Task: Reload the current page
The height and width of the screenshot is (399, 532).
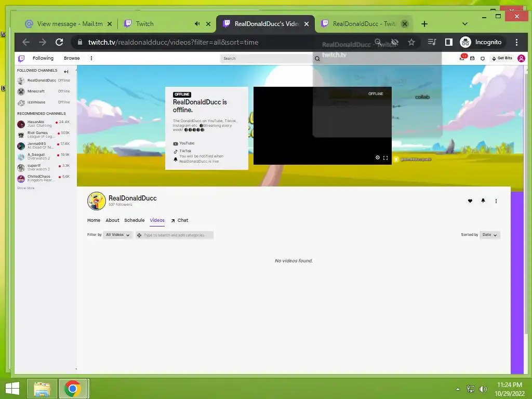Action: 59,42
